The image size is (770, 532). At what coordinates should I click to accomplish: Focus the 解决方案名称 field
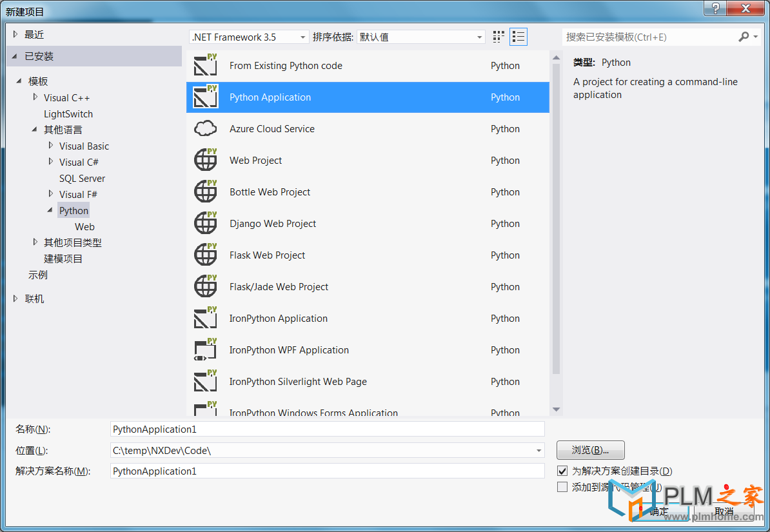point(328,471)
